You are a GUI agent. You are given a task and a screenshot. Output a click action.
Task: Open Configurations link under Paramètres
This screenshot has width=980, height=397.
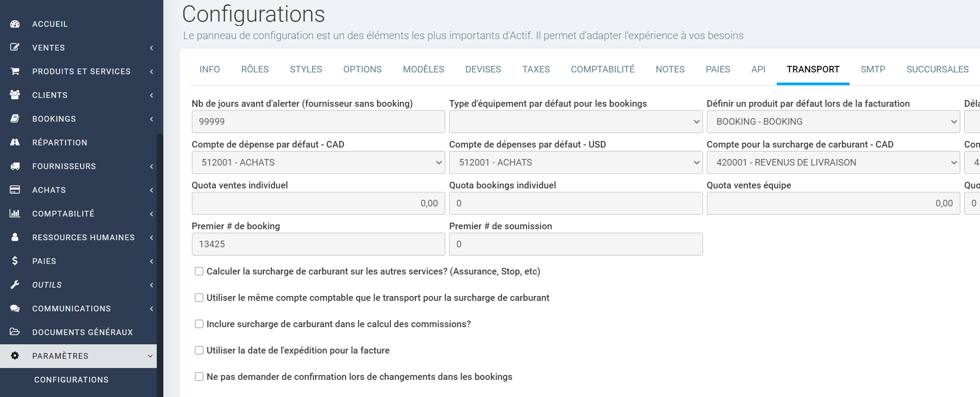click(x=71, y=380)
